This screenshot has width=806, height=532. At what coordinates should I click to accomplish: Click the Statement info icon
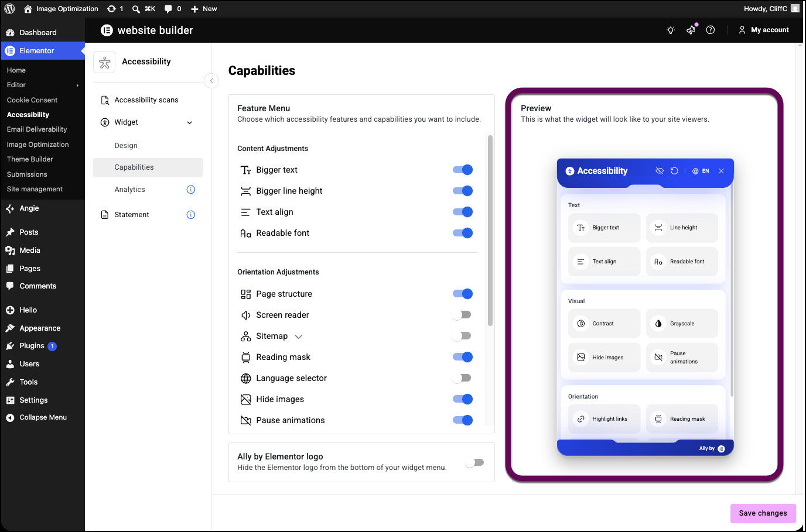pyautogui.click(x=191, y=215)
